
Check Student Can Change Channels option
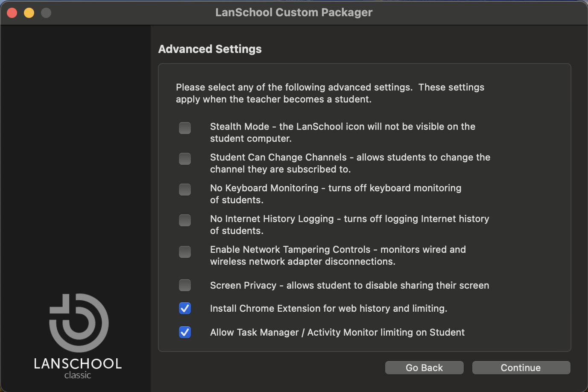(x=185, y=159)
